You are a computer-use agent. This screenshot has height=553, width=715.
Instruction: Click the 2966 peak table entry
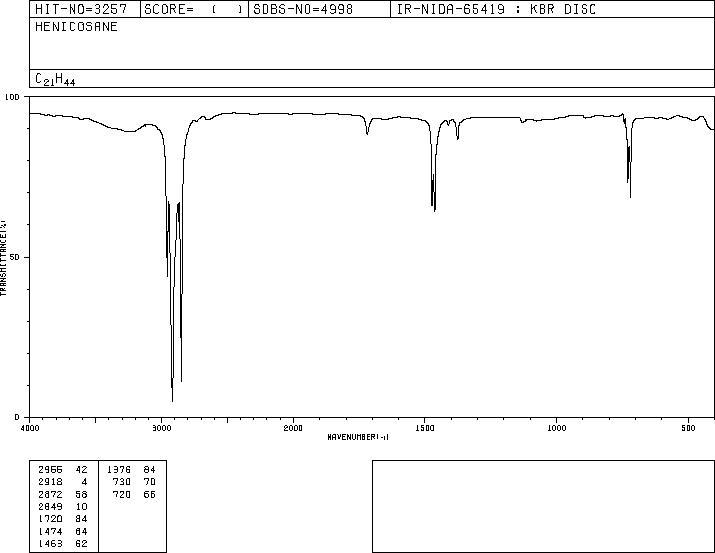(x=63, y=470)
